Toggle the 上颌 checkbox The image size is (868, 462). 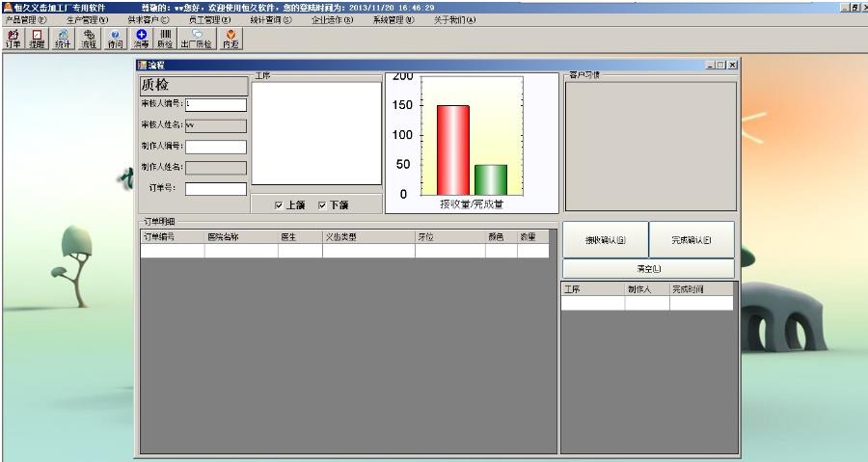[279, 205]
